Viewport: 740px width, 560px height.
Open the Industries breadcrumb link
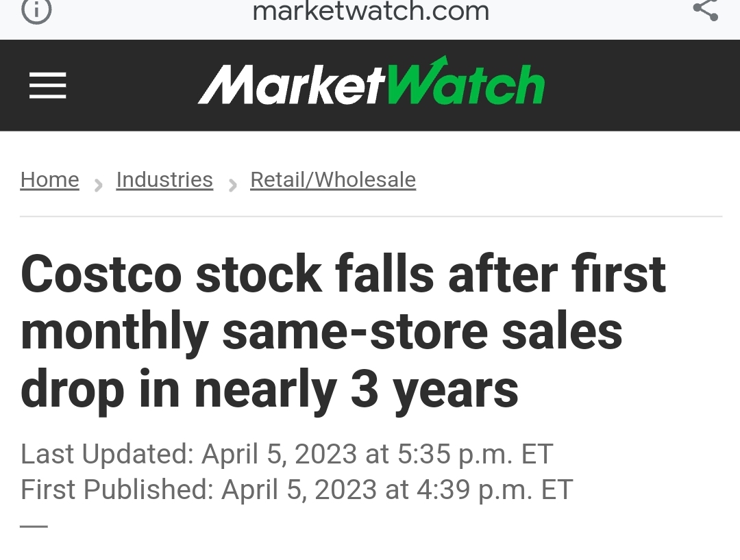click(x=164, y=179)
